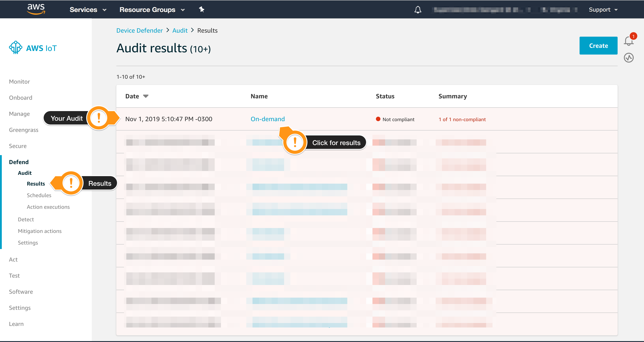Screen dimensions: 644x342
Task: Click '1 of 1 non-compliant' summary
Action: pyautogui.click(x=462, y=119)
